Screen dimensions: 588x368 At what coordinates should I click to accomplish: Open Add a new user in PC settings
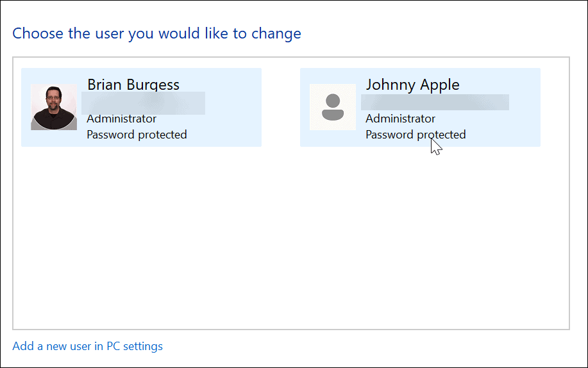[x=88, y=346]
